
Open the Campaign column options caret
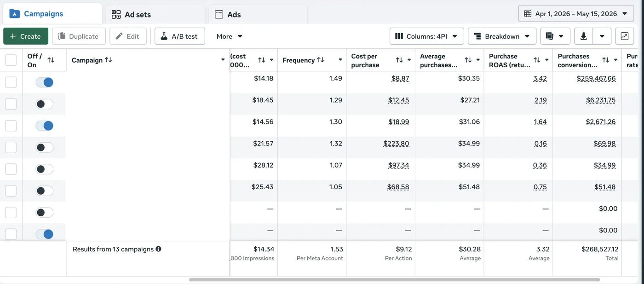coord(223,60)
